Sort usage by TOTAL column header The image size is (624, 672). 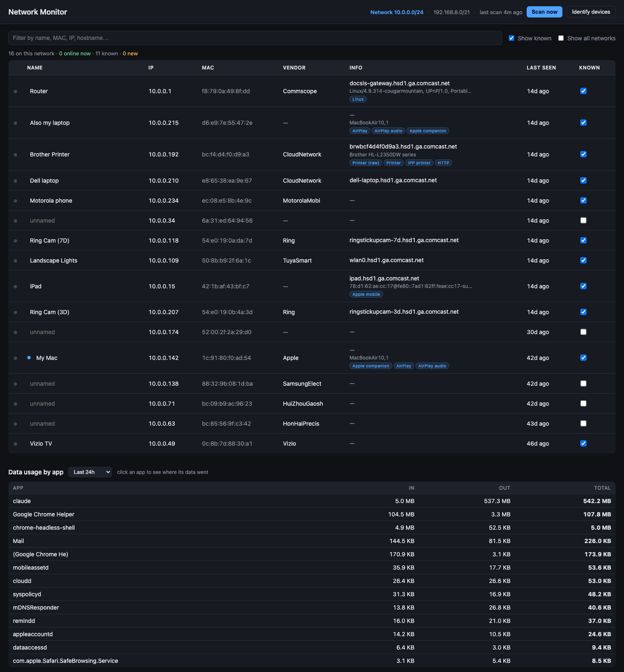pyautogui.click(x=602, y=488)
